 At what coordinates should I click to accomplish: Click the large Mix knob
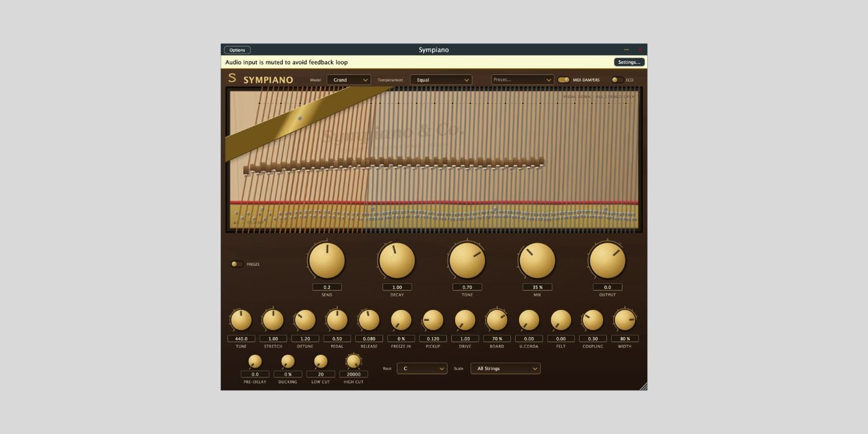pos(537,260)
